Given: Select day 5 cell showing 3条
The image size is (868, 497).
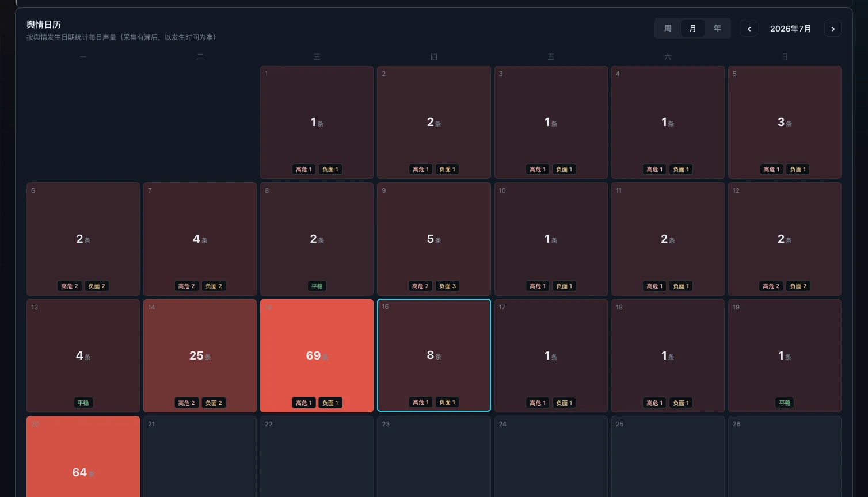Looking at the screenshot, I should (x=785, y=122).
